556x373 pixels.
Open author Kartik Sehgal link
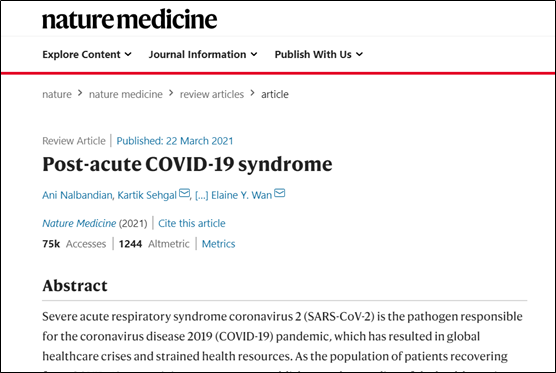[x=147, y=195]
